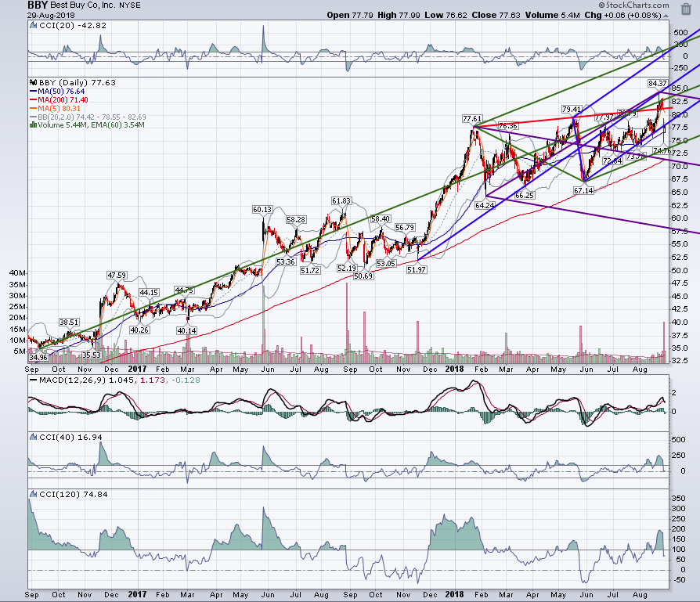Click the 60.13 June gap price label
The height and width of the screenshot is (602, 700).
262,209
